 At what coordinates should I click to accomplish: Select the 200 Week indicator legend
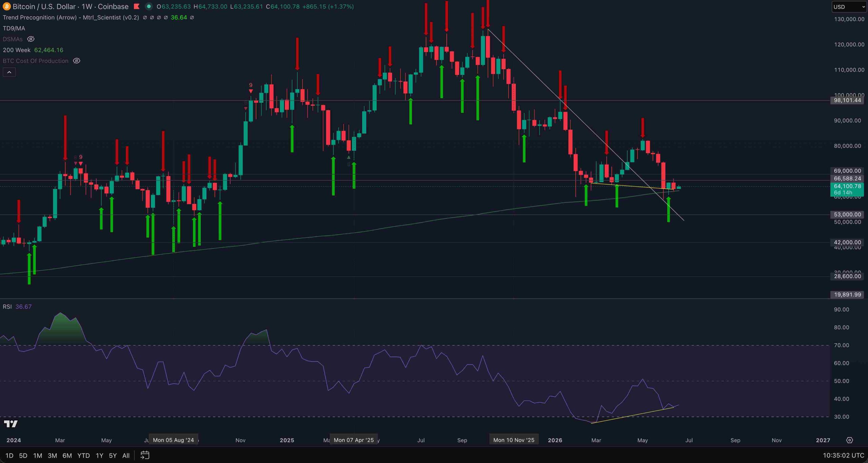[x=17, y=50]
